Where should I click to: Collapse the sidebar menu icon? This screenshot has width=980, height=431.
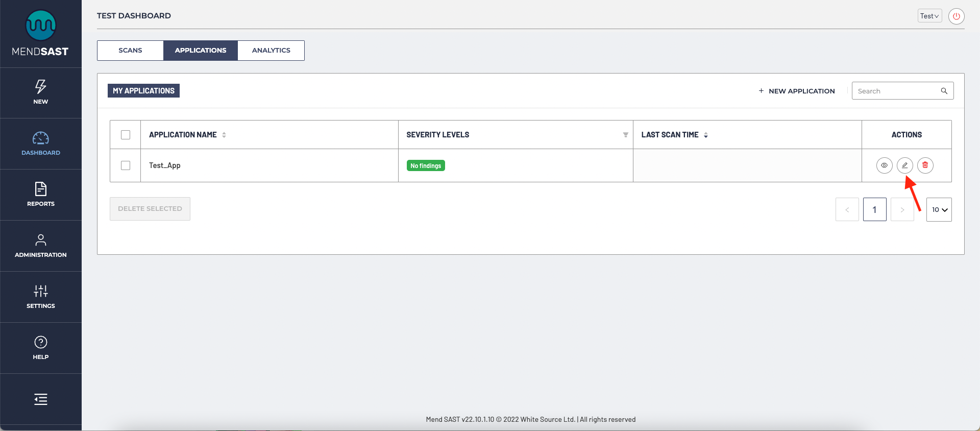(41, 399)
